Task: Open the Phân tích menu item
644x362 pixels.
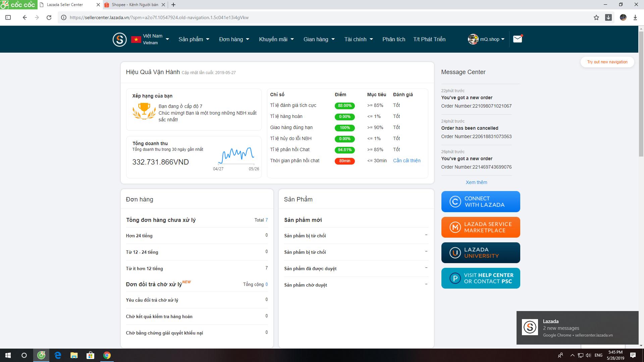Action: pyautogui.click(x=394, y=39)
